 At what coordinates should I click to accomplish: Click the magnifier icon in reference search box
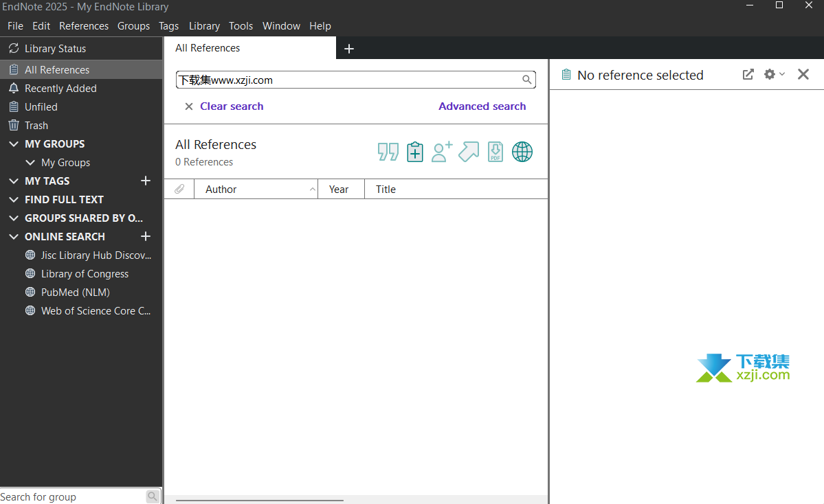tap(526, 80)
